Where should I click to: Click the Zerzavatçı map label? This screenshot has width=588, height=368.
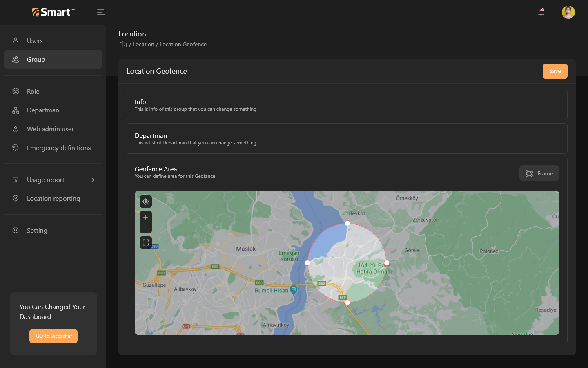coord(425,220)
